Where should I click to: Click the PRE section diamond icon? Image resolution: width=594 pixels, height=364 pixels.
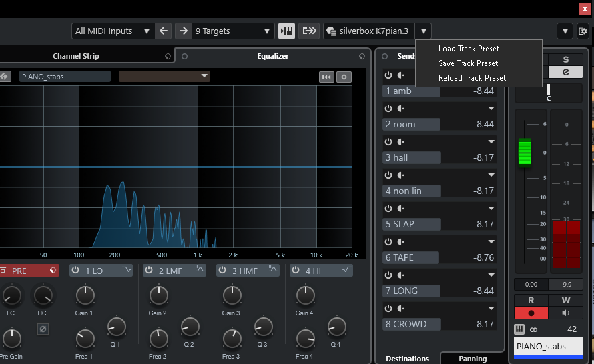53,270
